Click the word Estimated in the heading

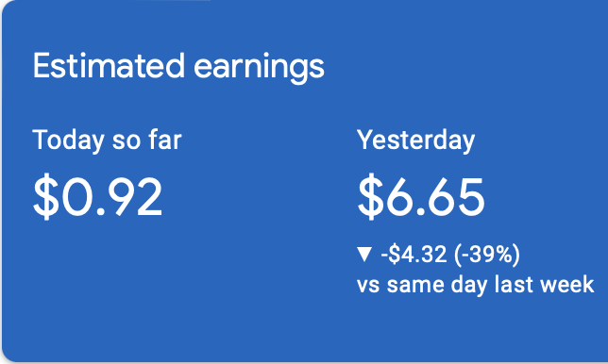109,65
